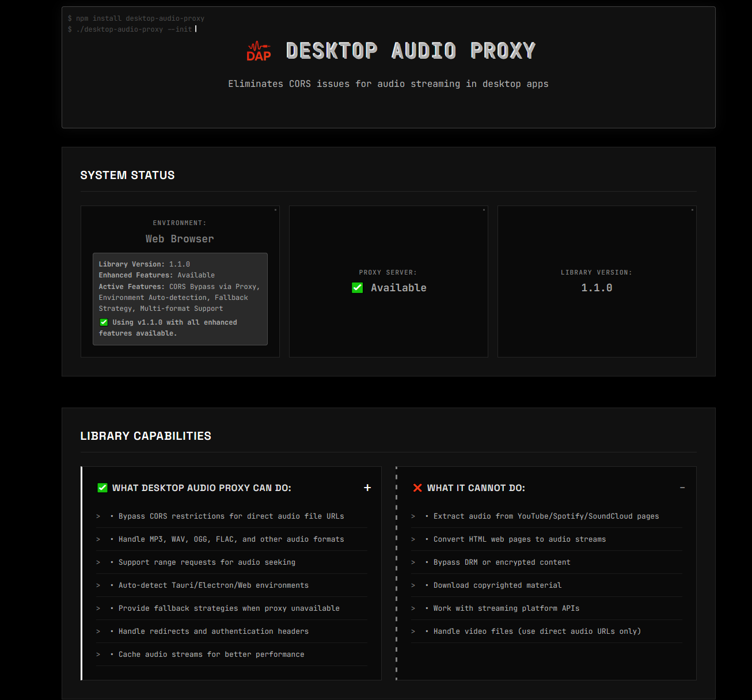Click the corner marker on the Library Version card
752x700 pixels.
692,210
